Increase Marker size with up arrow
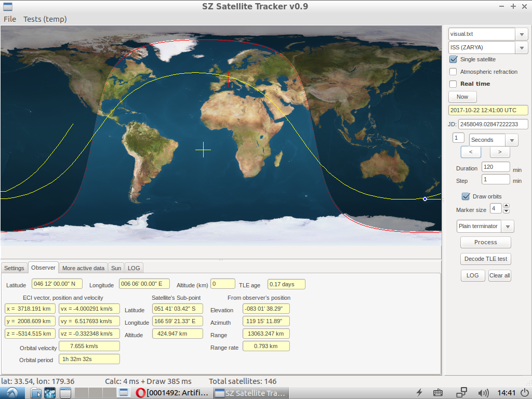Viewport: 532px width, 399px height. click(x=506, y=206)
